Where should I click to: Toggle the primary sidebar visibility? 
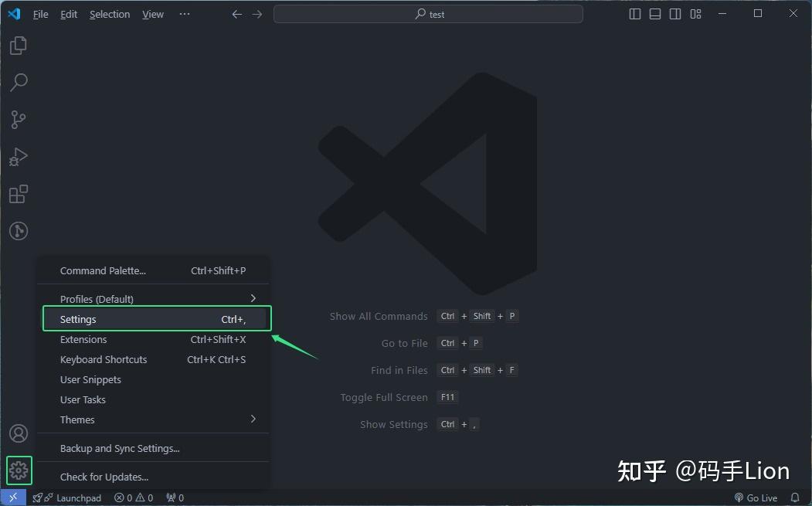point(634,13)
